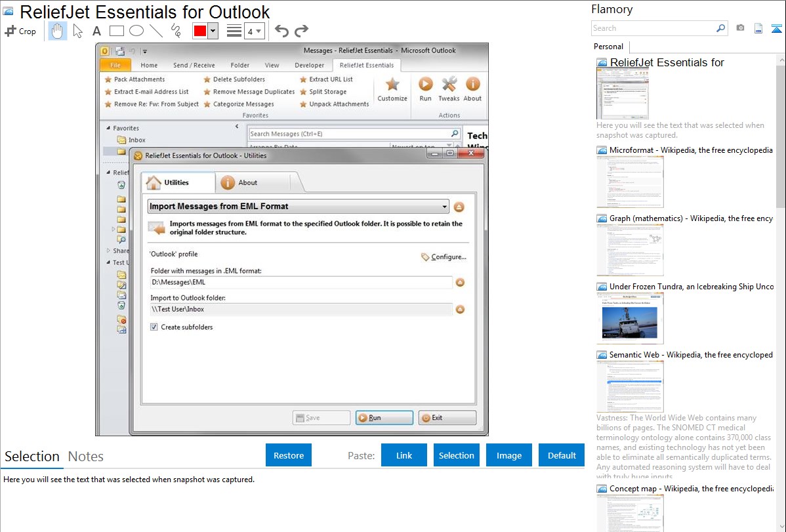Click the Paste Default button

point(562,455)
